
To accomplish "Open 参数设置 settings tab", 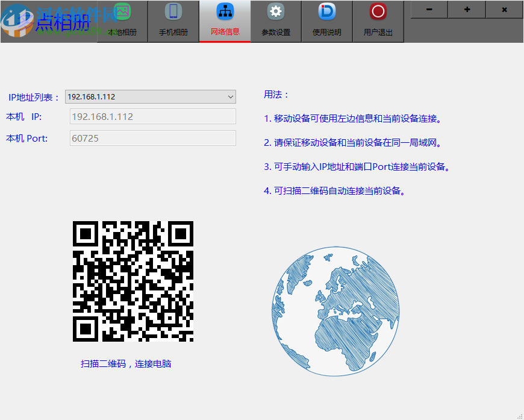I will coord(276,22).
